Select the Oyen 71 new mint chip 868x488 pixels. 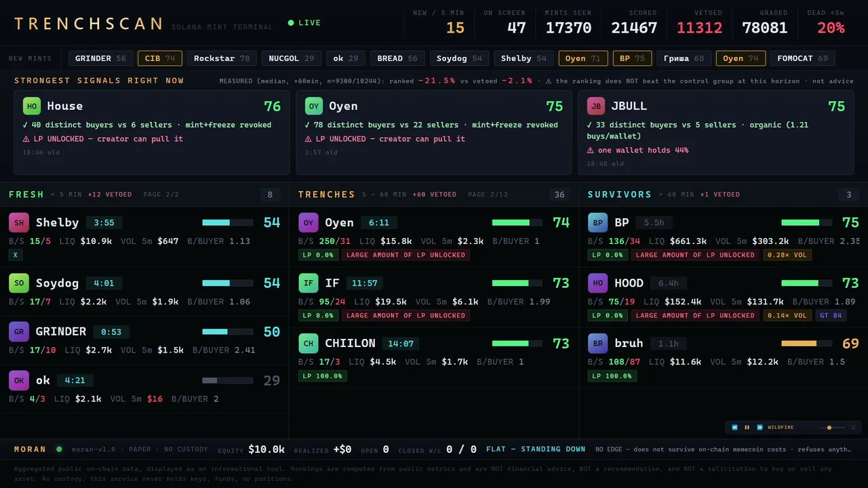[x=583, y=58]
